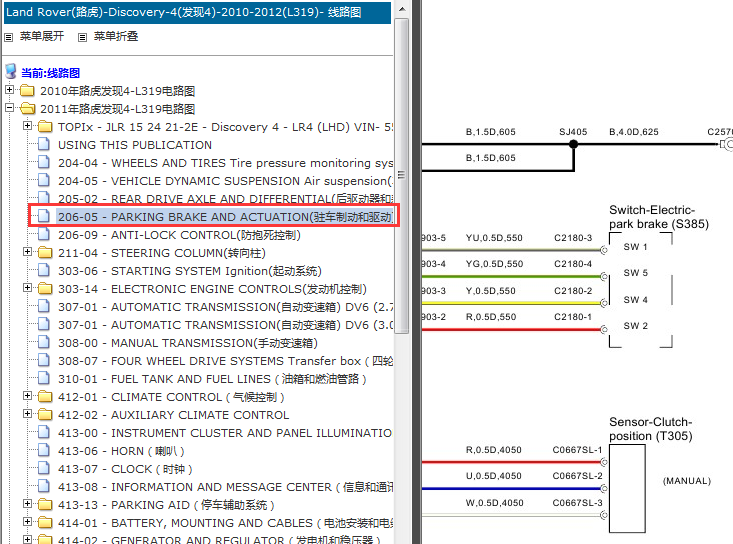This screenshot has width=733, height=544.
Task: Click Sensor-Clutch-position (T305) label in diagram
Action: [x=651, y=429]
